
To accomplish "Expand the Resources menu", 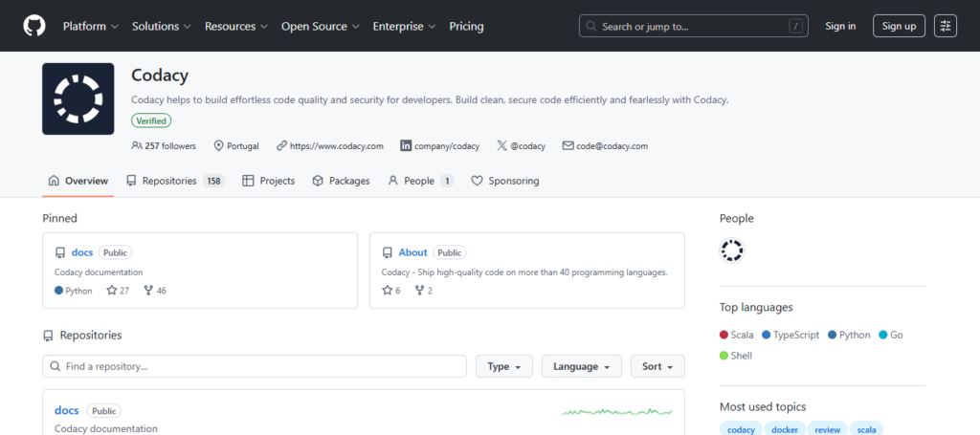I will (x=236, y=26).
